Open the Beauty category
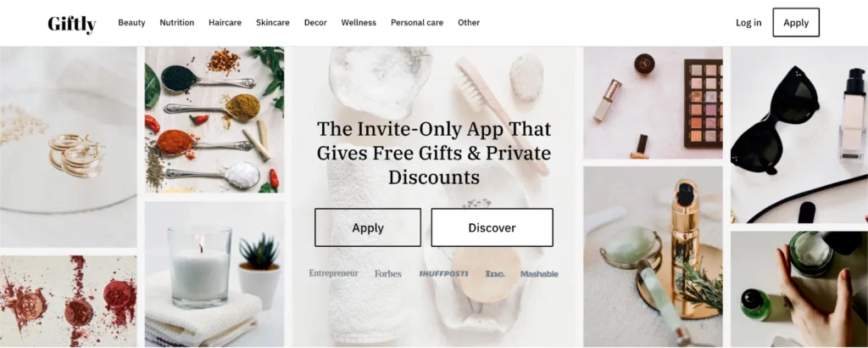The width and height of the screenshot is (868, 348). (x=131, y=23)
